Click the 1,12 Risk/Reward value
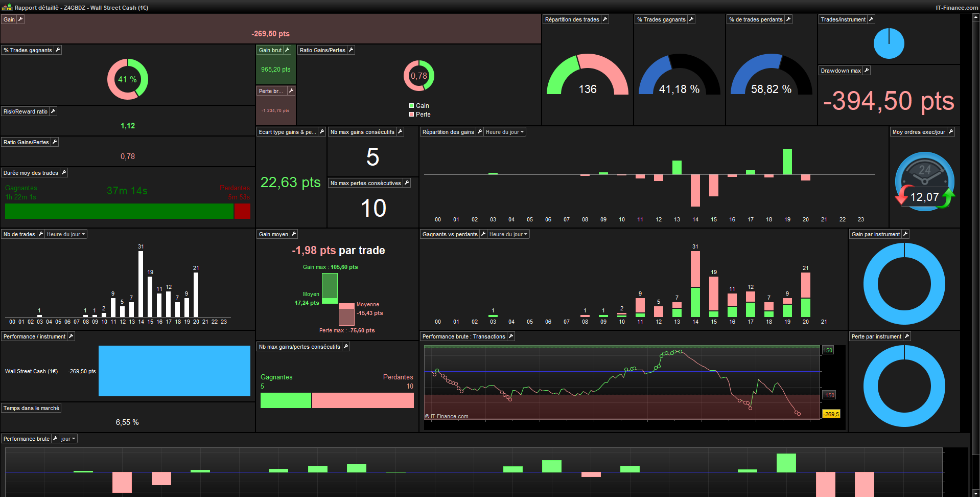Viewport: 980px width, 497px height. (x=128, y=126)
